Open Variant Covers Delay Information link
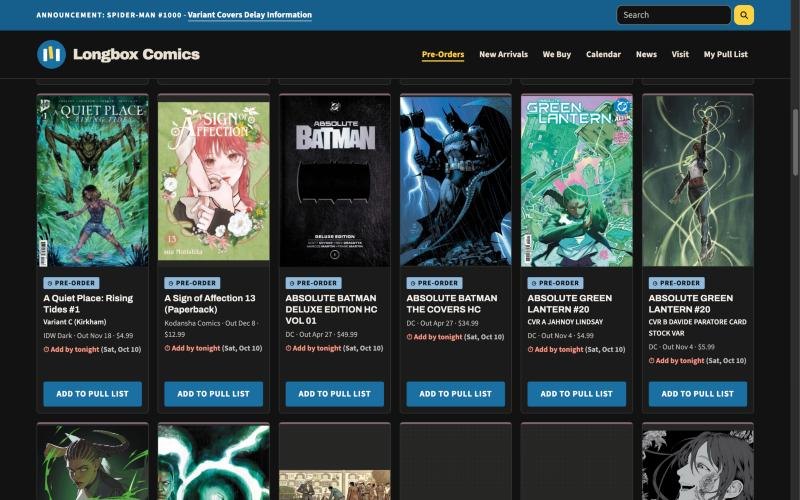The width and height of the screenshot is (800, 500). point(249,15)
